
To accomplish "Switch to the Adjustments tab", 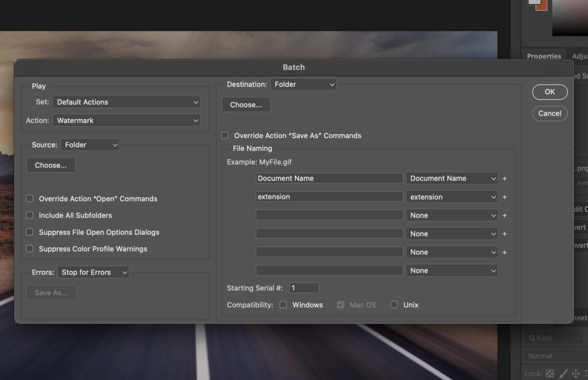I will (x=580, y=56).
